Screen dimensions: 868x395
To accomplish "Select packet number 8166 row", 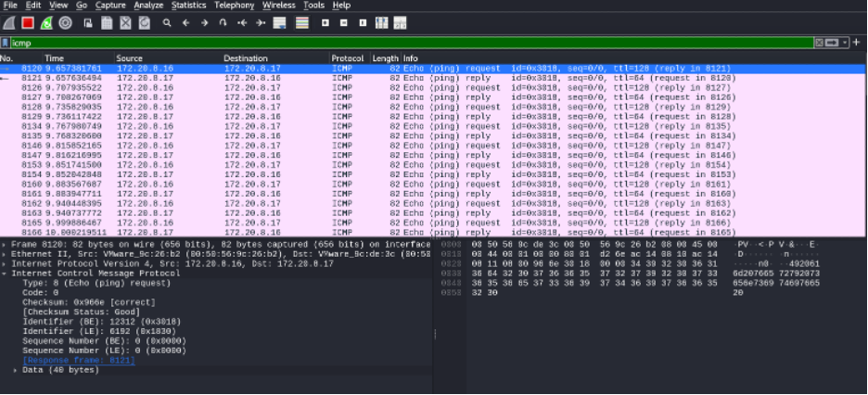I will (434, 233).
